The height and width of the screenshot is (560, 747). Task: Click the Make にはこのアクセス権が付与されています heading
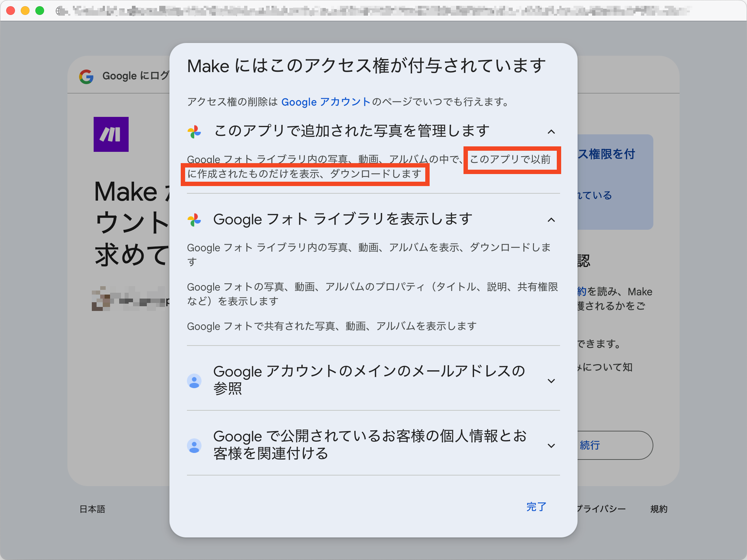(x=367, y=66)
